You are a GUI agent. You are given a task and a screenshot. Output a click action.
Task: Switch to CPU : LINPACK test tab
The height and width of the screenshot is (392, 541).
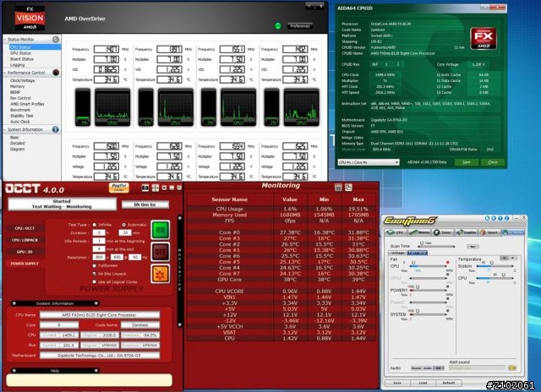(x=25, y=240)
